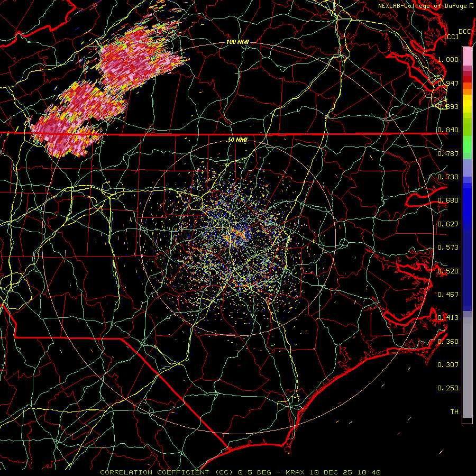Pick the light pink segment of the CC color bar
476x476 pixels.
click(467, 57)
